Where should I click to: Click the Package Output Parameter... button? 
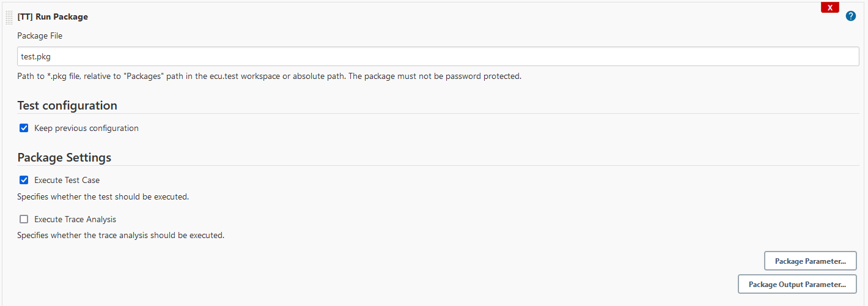[x=797, y=284]
